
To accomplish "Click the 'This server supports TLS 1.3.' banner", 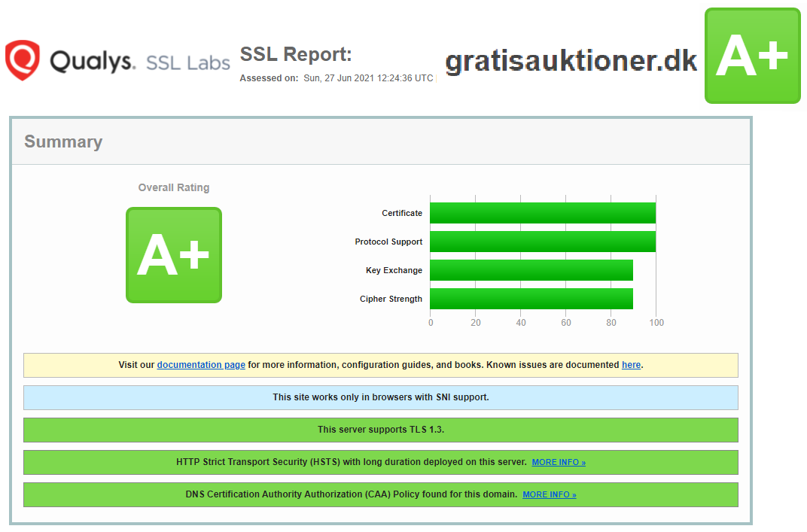I will coord(381,430).
